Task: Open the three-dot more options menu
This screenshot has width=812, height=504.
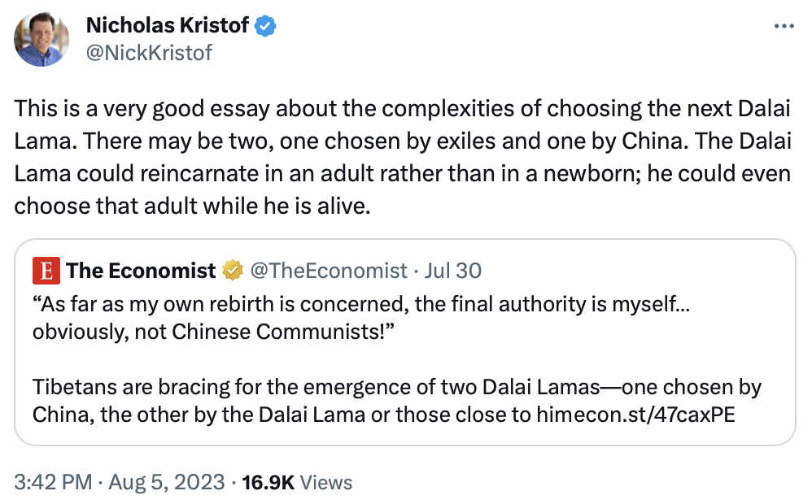Action: 783,27
